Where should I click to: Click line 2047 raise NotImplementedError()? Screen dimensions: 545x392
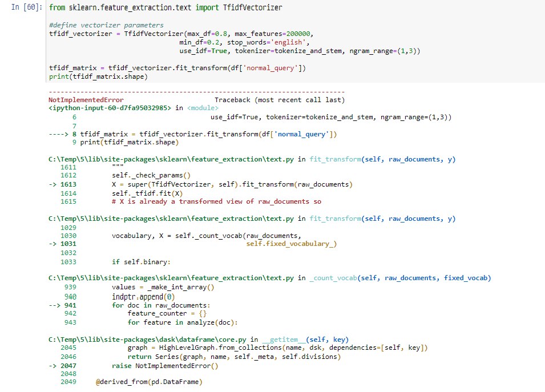coord(165,366)
